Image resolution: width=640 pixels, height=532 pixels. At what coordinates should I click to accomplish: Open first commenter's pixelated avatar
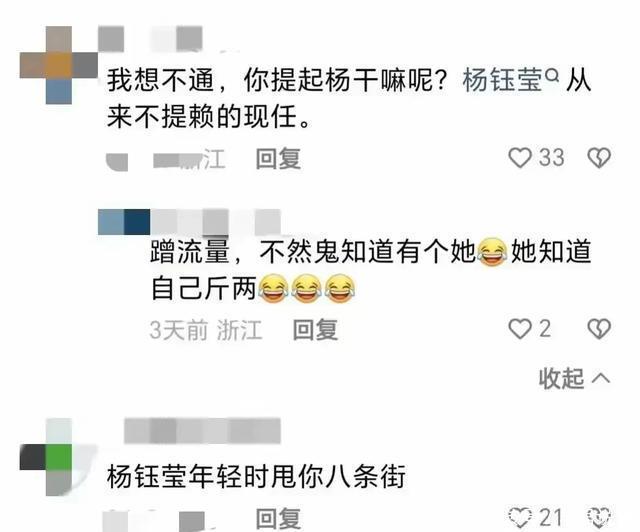[x=59, y=65]
